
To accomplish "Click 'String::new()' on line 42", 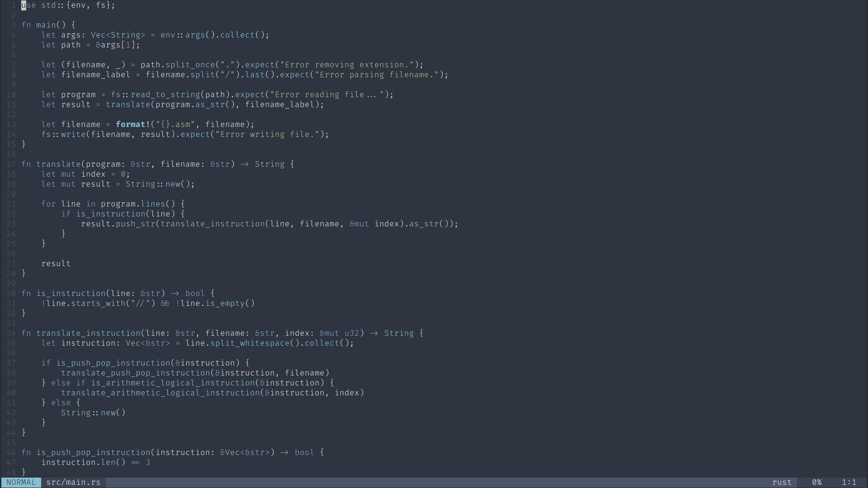I will (93, 413).
